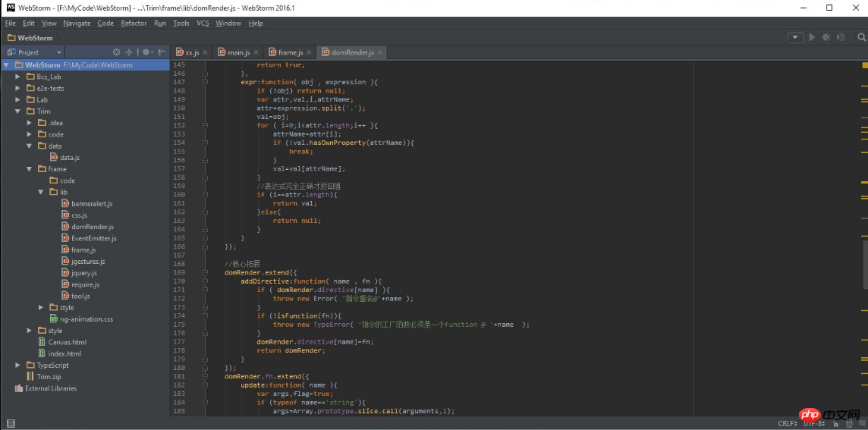Select require.js file
Screen dimensions: 868x430
(x=80, y=284)
